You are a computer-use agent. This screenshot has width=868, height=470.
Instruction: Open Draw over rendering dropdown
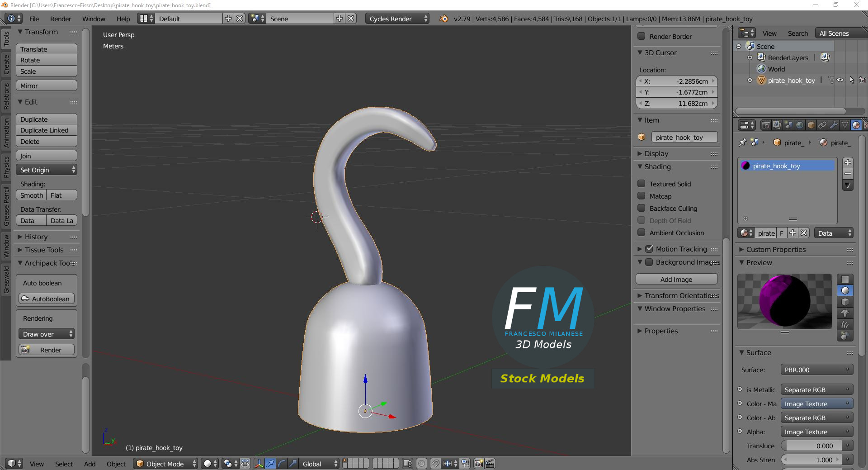(47, 334)
